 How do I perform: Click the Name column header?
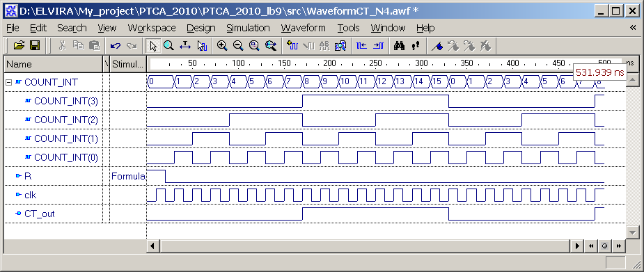54,65
